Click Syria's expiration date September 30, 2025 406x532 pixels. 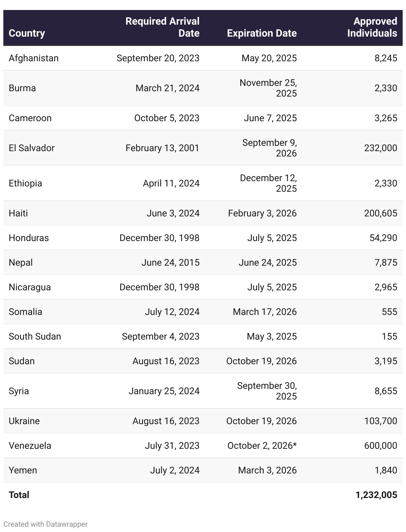click(267, 391)
